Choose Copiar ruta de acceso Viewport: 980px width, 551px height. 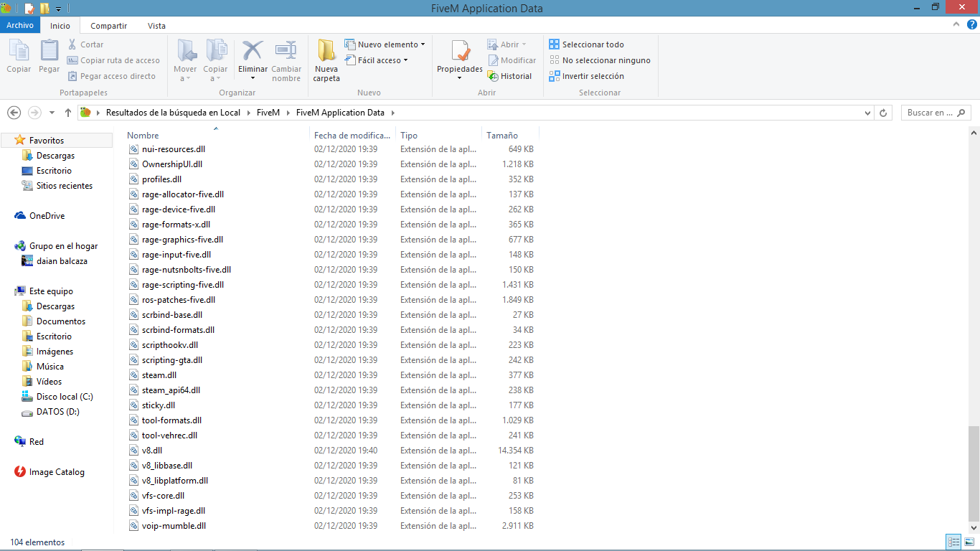coord(114,60)
